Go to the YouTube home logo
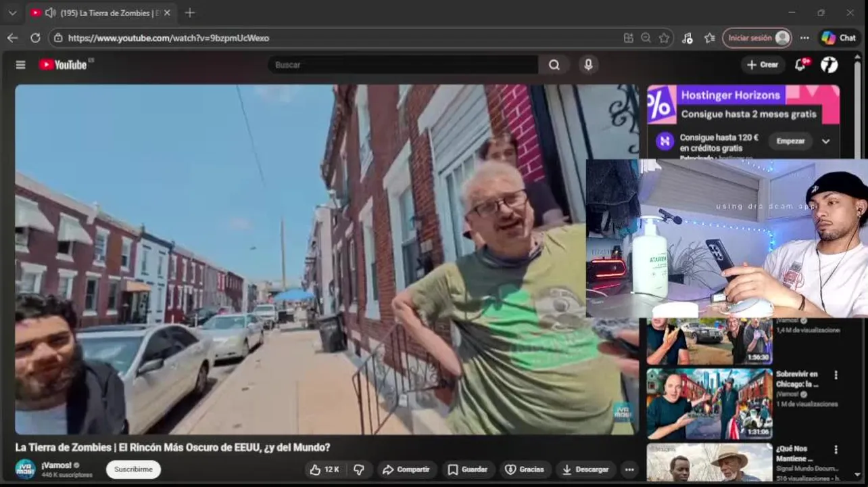Screen dimensions: 868x487 tap(63, 65)
